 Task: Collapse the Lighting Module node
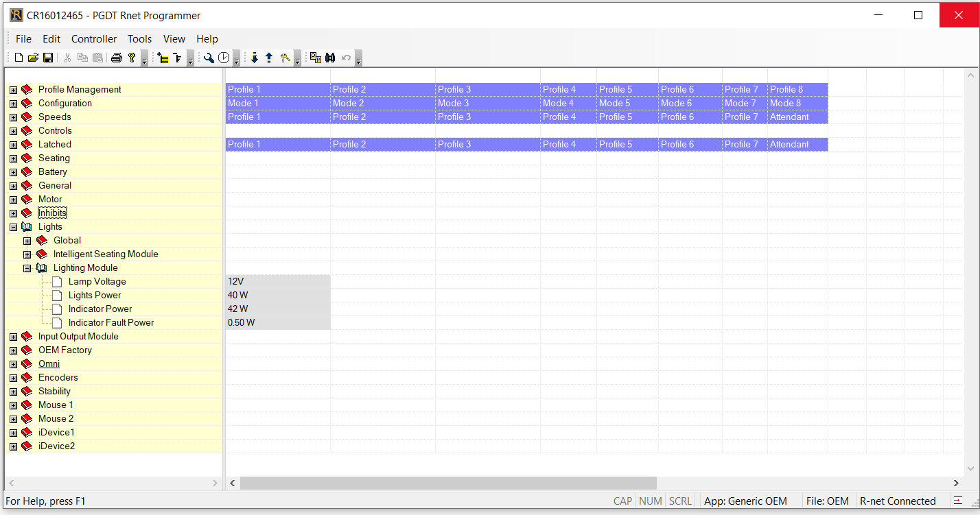(x=27, y=268)
